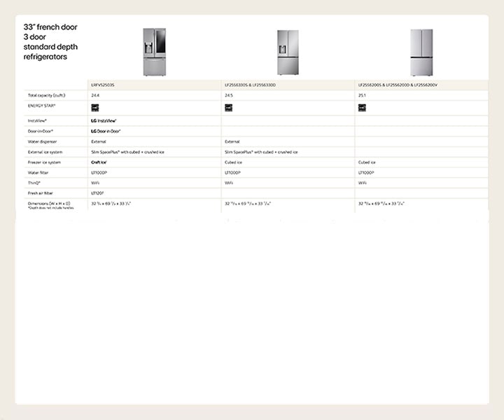Image resolution: width=504 pixels, height=420 pixels.
Task: Click the 'InstaView' row label
Action: [37, 121]
